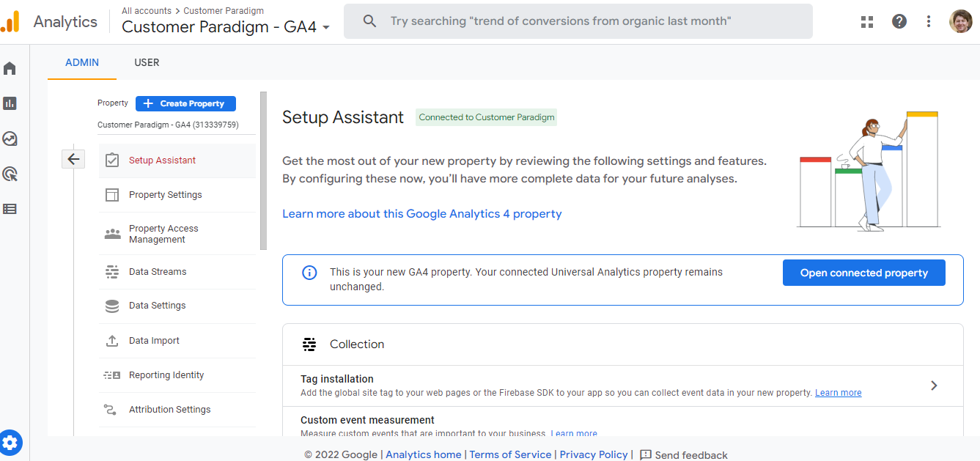Image resolution: width=980 pixels, height=461 pixels.
Task: Click the Advertising icon in the sidebar
Action: (x=10, y=173)
